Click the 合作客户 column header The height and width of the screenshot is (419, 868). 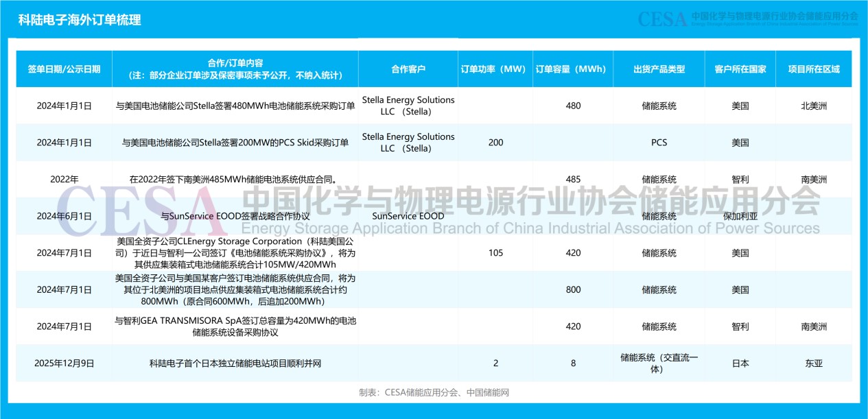coord(408,69)
